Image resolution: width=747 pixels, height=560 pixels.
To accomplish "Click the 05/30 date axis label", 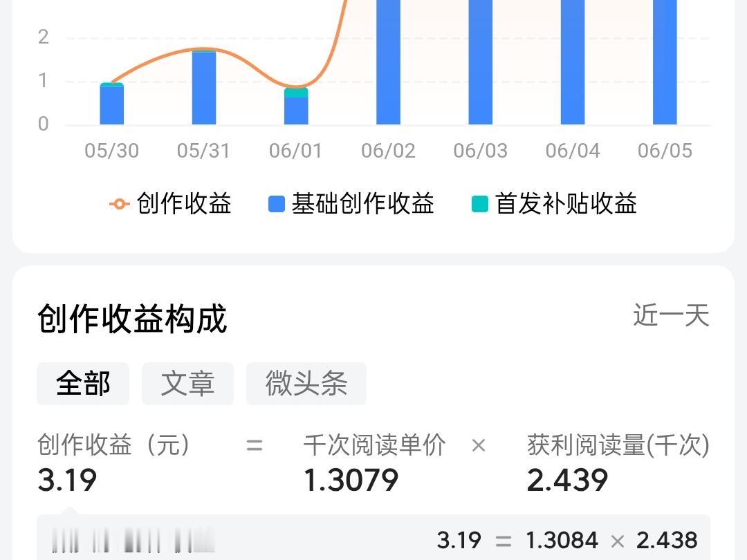I will [112, 151].
